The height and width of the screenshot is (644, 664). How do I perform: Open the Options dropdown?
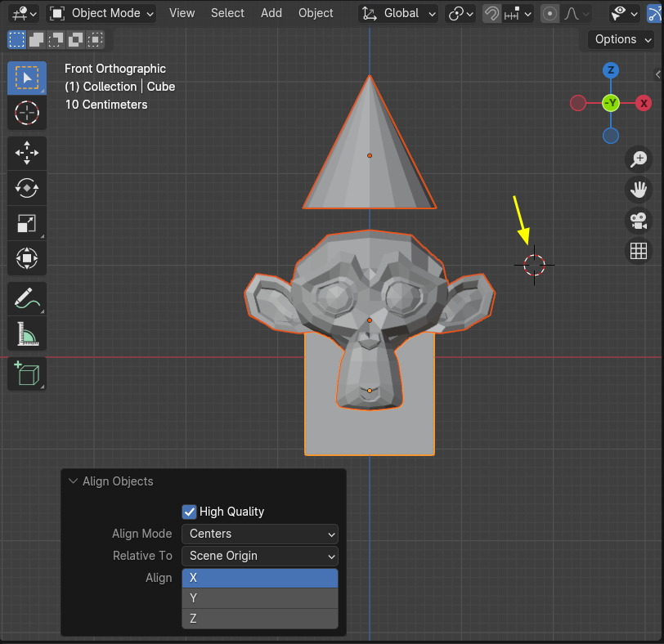(621, 39)
